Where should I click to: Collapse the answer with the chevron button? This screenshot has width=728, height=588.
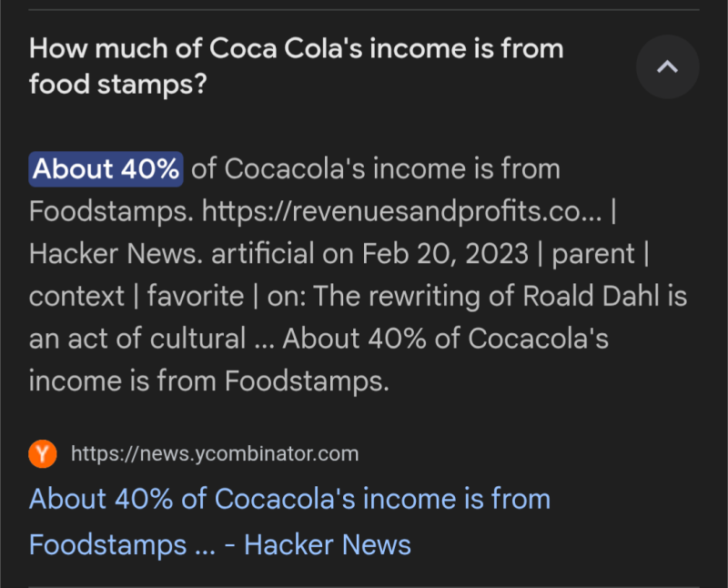667,66
